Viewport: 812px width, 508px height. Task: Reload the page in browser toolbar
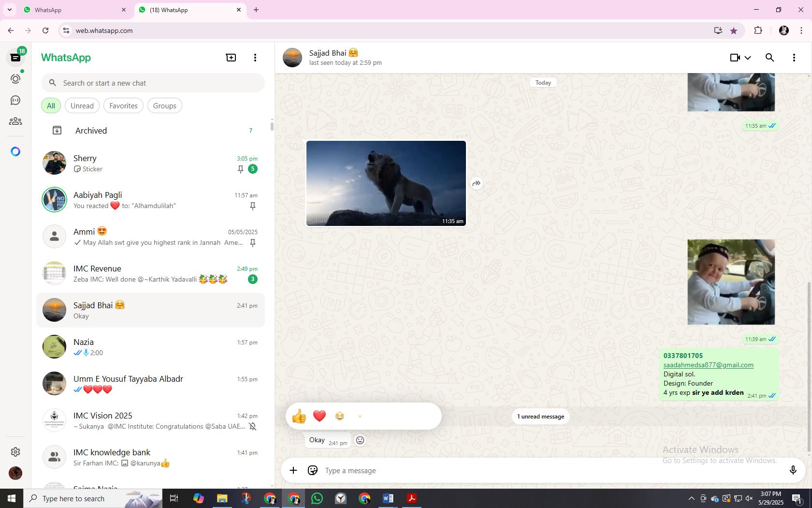[45, 30]
